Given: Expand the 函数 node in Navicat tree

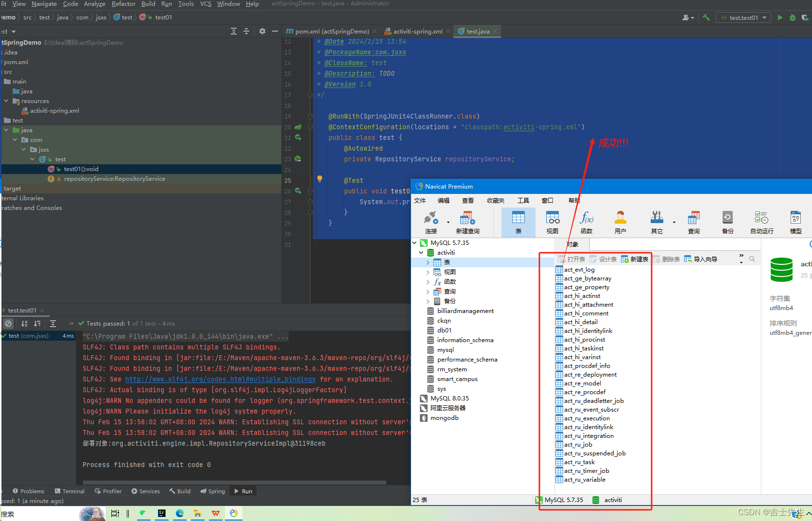Looking at the screenshot, I should (x=428, y=282).
